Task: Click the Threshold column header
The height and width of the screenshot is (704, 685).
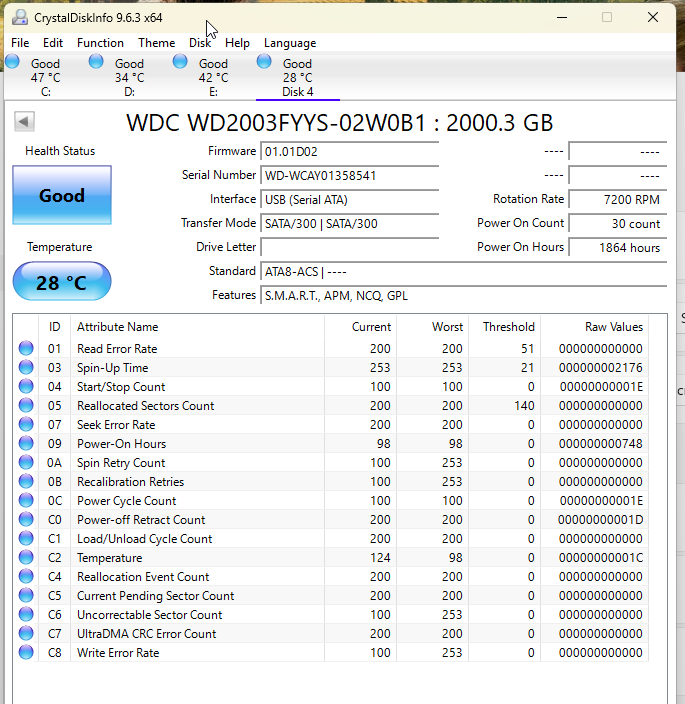Action: tap(505, 327)
